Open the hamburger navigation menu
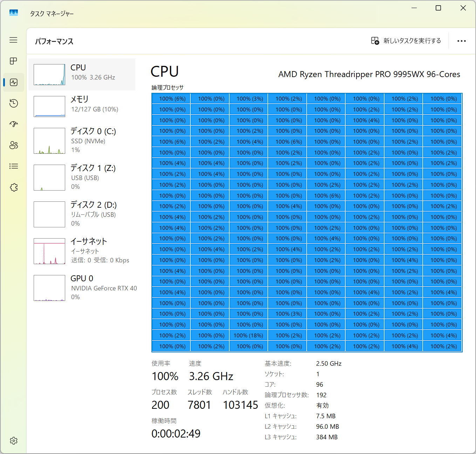 [13, 40]
